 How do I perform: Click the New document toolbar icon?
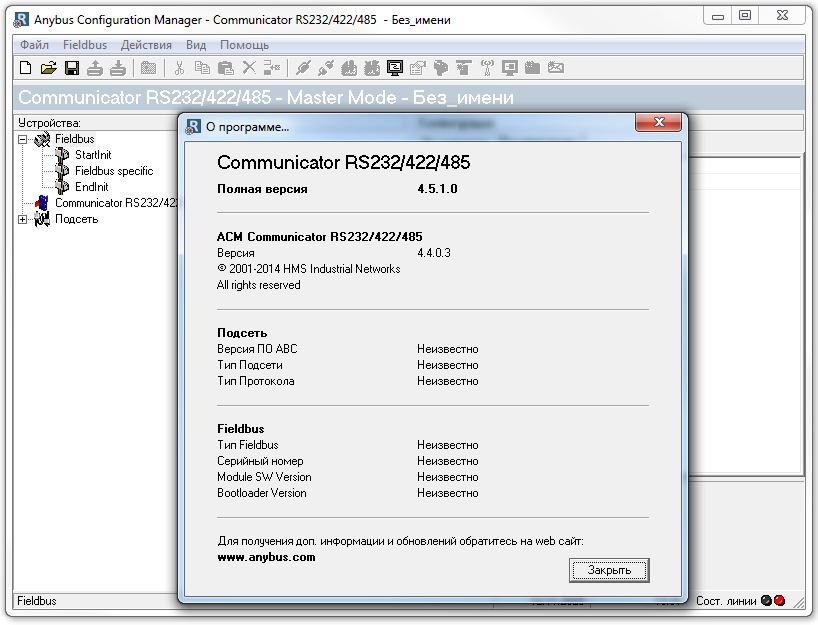(x=26, y=68)
